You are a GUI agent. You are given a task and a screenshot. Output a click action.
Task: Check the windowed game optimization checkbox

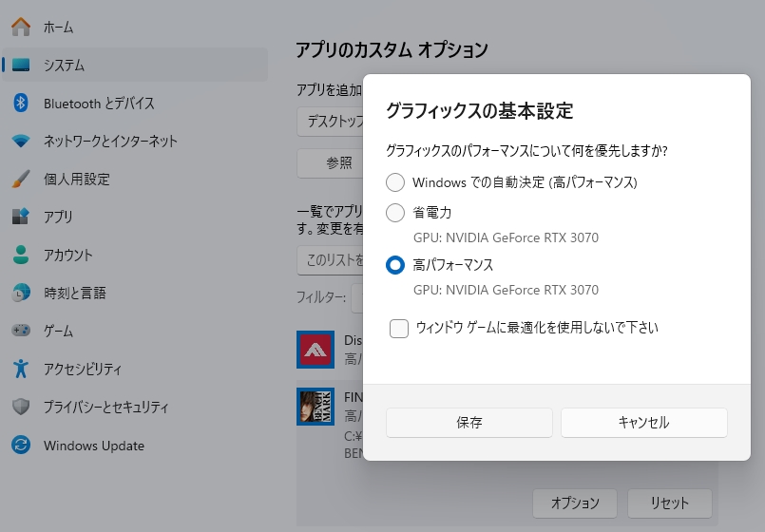pos(399,328)
